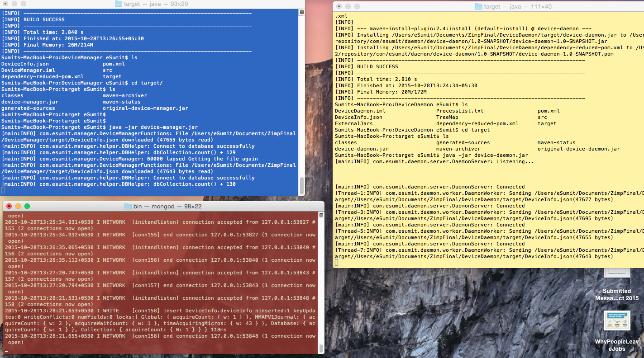Click 'Finished at: 2015-10-28T13:24:34+05:30' line
Screen dimensions: 644x358
(x=417, y=85)
